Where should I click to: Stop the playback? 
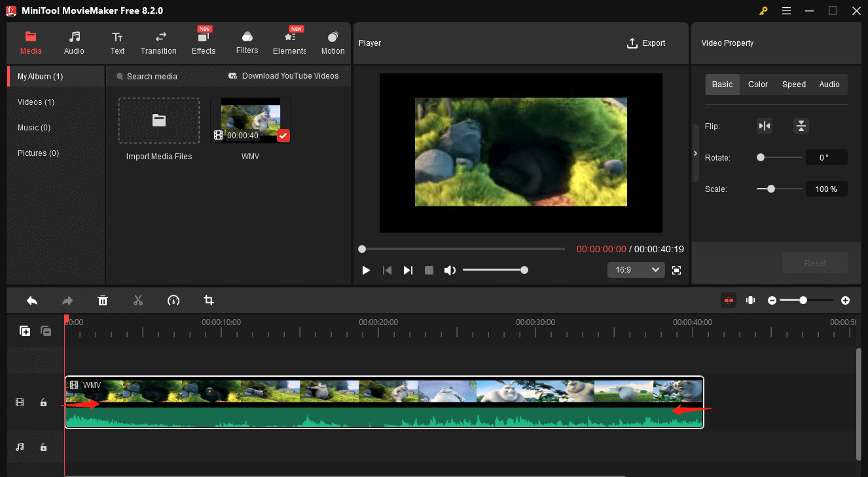tap(429, 270)
